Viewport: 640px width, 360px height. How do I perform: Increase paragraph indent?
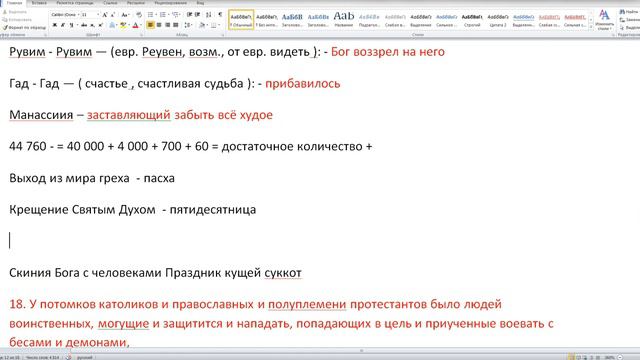[x=198, y=15]
